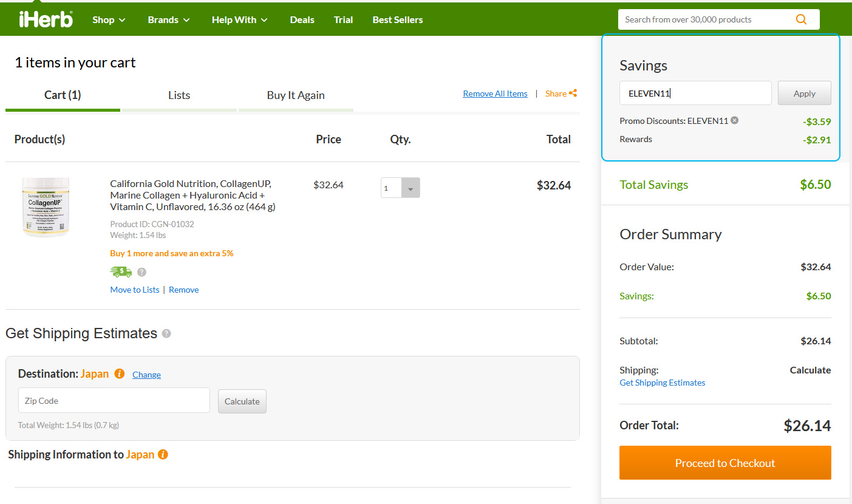Click the Rewards amount -$2.91
The height and width of the screenshot is (504, 852).
coord(817,140)
